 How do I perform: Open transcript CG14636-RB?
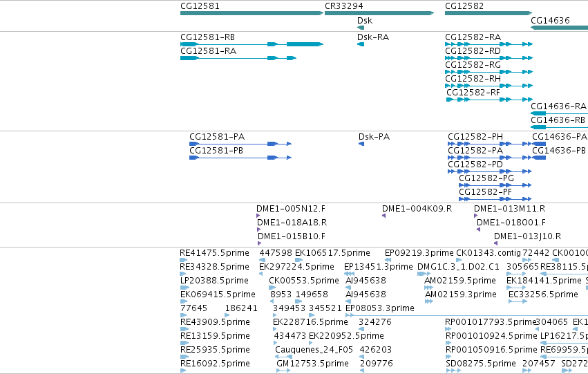pos(560,127)
